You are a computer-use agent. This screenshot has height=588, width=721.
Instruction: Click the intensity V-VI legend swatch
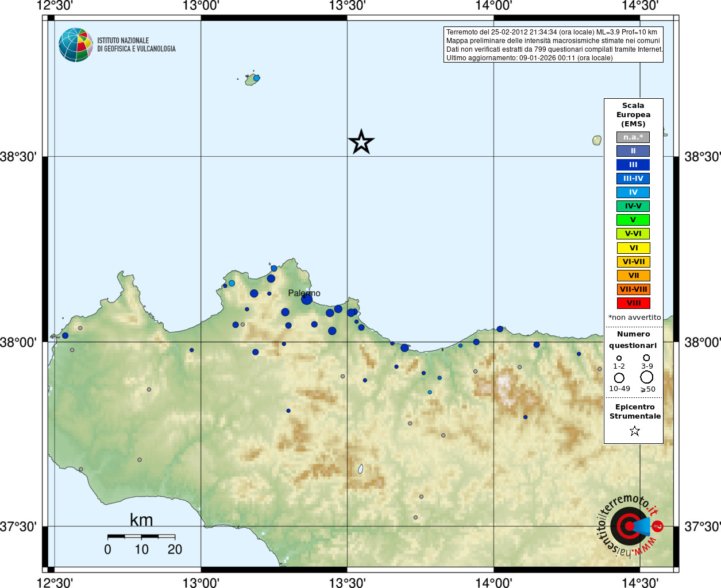point(633,234)
